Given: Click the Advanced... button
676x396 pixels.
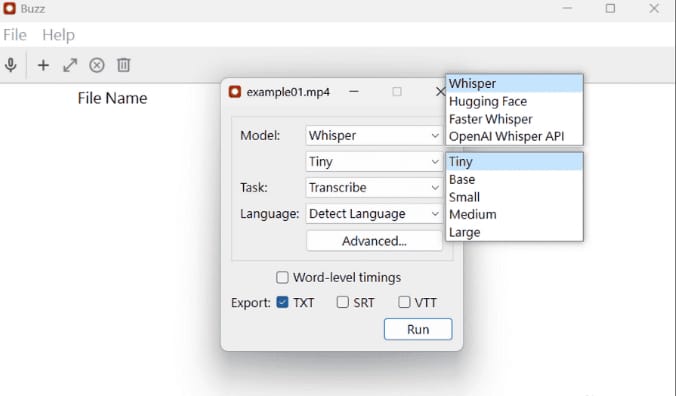Looking at the screenshot, I should point(374,241).
